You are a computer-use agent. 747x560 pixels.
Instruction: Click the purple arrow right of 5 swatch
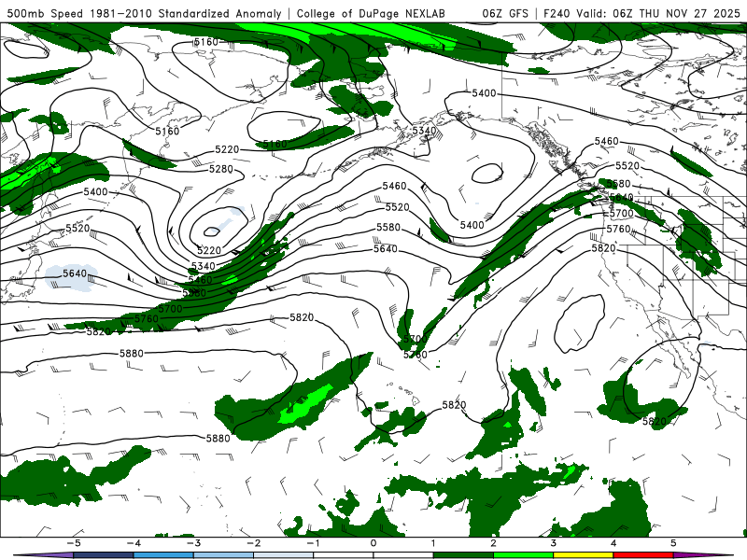coord(704,555)
